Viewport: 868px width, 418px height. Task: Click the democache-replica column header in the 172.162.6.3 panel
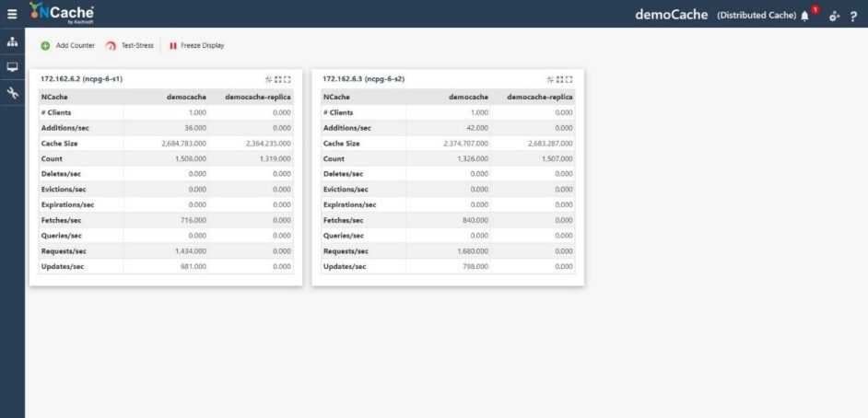coord(540,97)
